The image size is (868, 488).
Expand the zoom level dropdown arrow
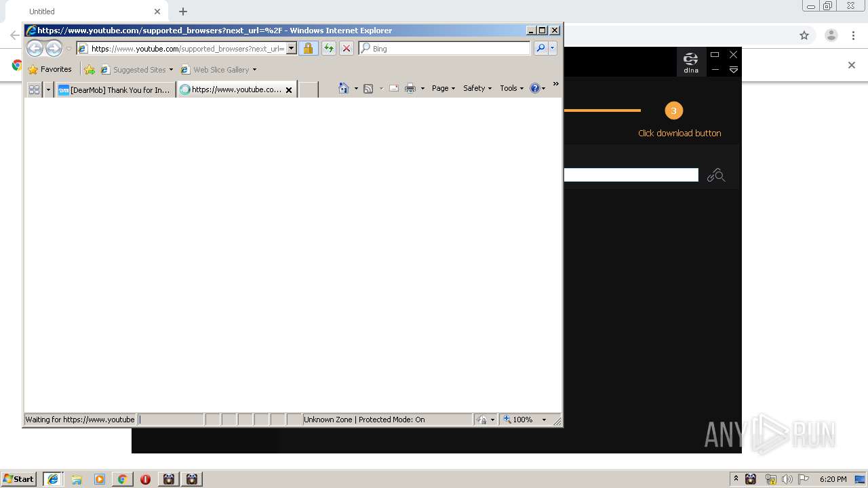(x=544, y=420)
